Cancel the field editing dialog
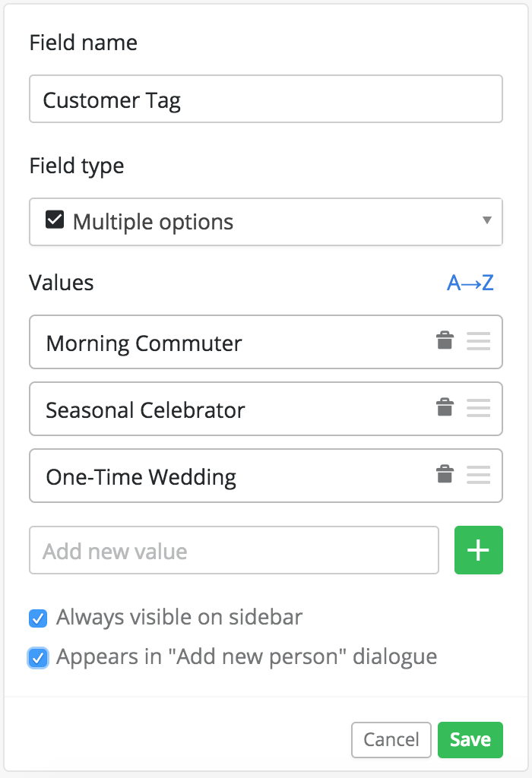 (391, 740)
